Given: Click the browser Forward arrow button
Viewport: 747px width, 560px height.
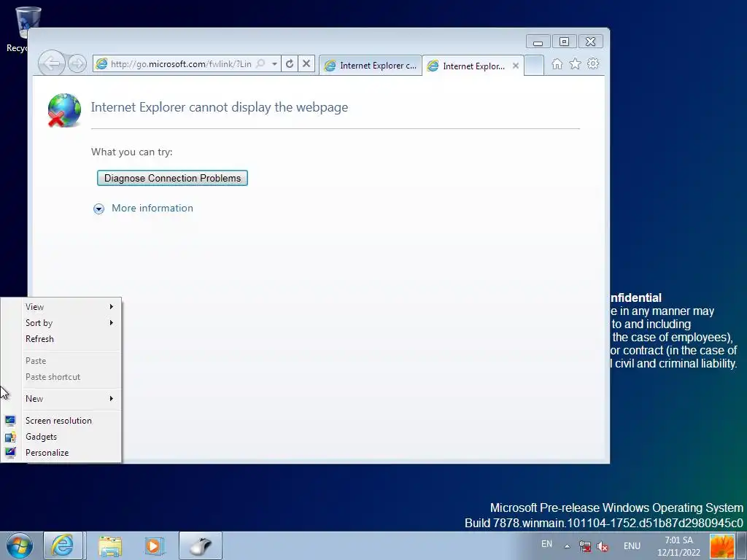Looking at the screenshot, I should pyautogui.click(x=77, y=63).
